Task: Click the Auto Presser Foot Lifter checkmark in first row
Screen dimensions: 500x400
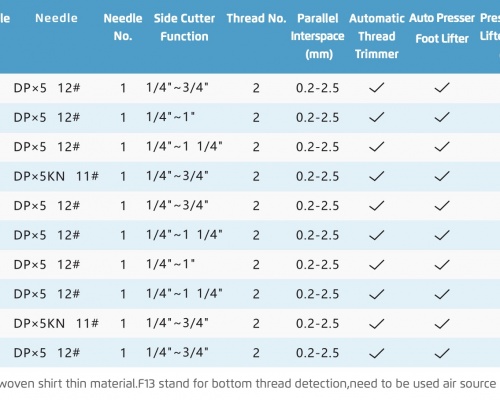Action: pos(442,88)
